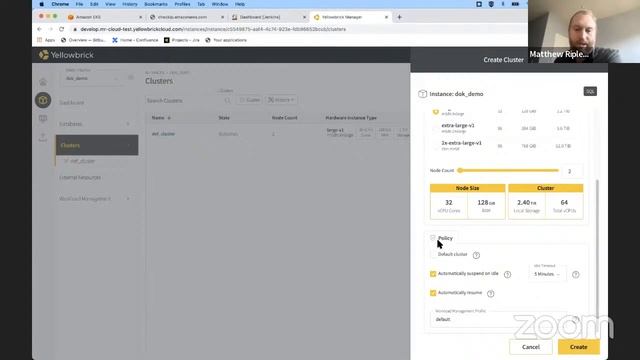Open Projects - Jira bookmark
Viewport: 640px width, 360px height.
pyautogui.click(x=182, y=40)
